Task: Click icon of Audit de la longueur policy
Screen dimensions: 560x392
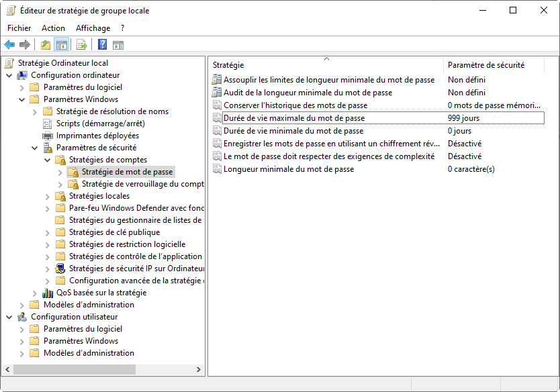Action: [x=217, y=93]
